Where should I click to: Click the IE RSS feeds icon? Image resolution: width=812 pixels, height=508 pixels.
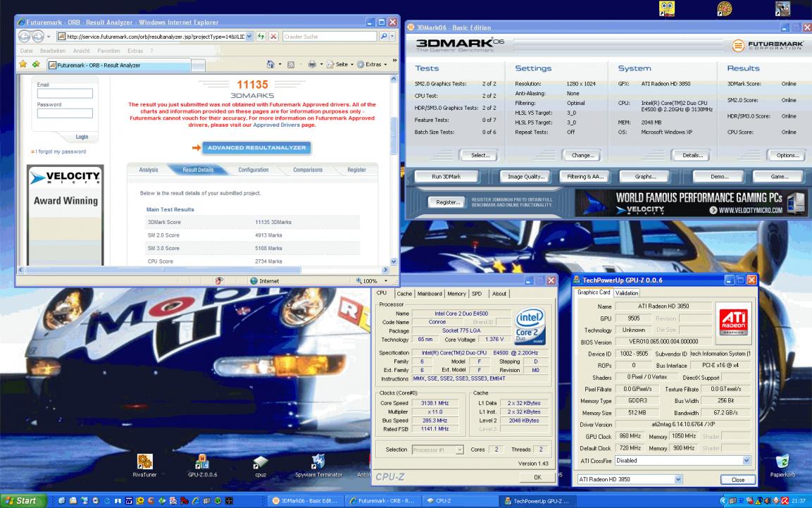click(x=291, y=65)
